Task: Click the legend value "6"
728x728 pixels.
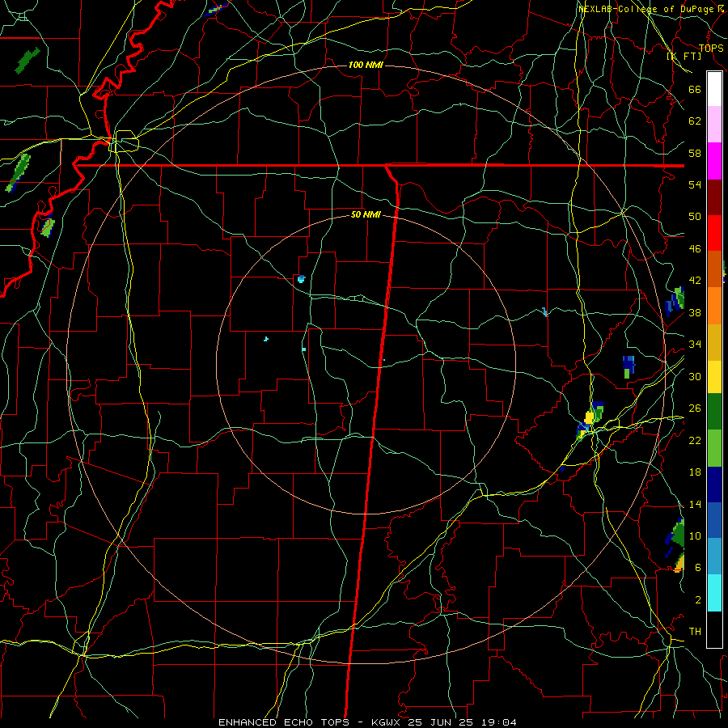Action: pos(698,568)
